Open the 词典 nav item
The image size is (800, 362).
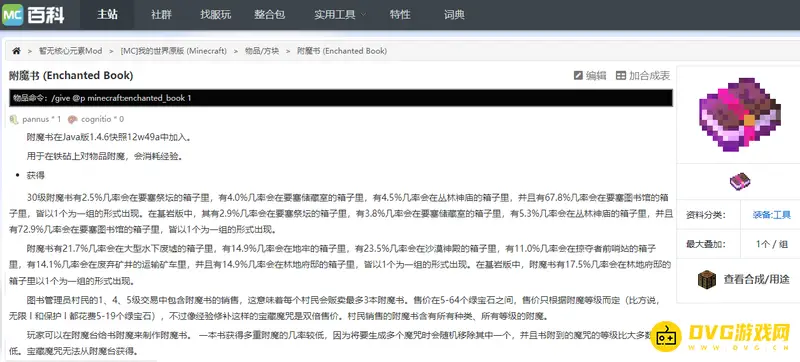(x=454, y=14)
